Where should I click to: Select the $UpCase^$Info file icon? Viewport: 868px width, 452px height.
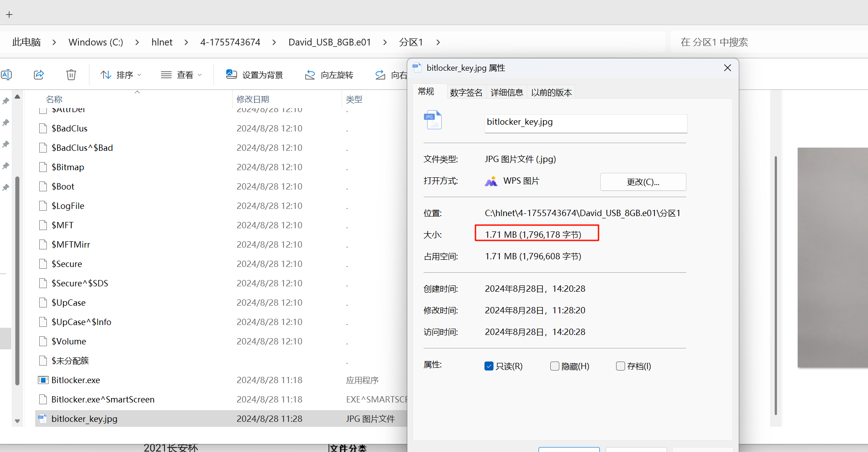tap(43, 322)
